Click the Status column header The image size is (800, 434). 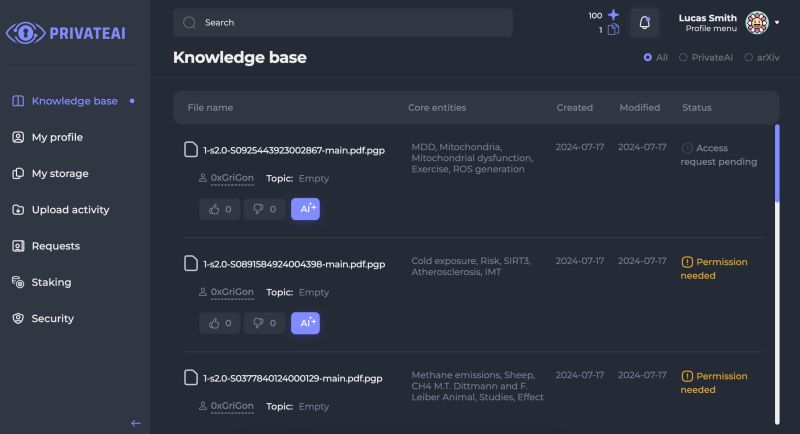pyautogui.click(x=696, y=108)
